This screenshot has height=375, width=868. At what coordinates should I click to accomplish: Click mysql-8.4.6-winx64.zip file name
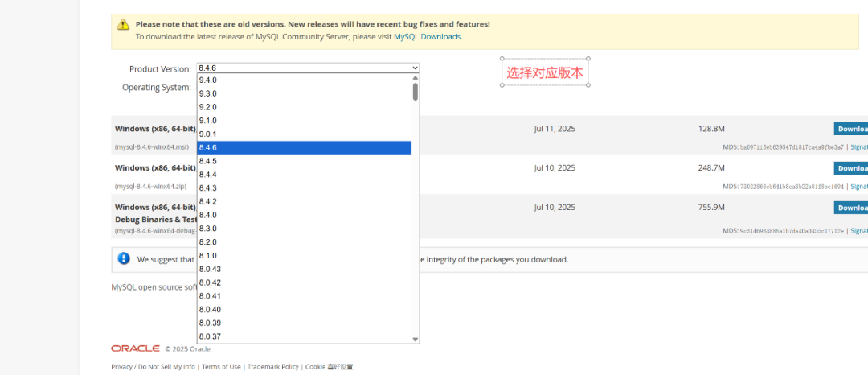point(151,187)
